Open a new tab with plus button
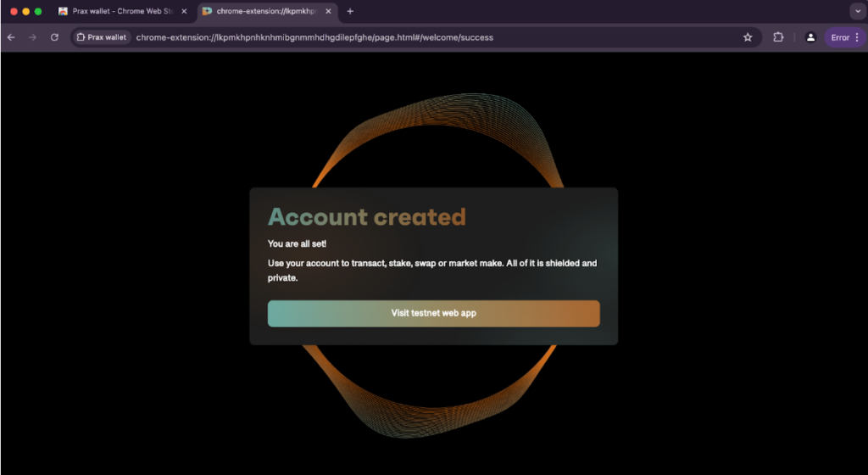 350,11
